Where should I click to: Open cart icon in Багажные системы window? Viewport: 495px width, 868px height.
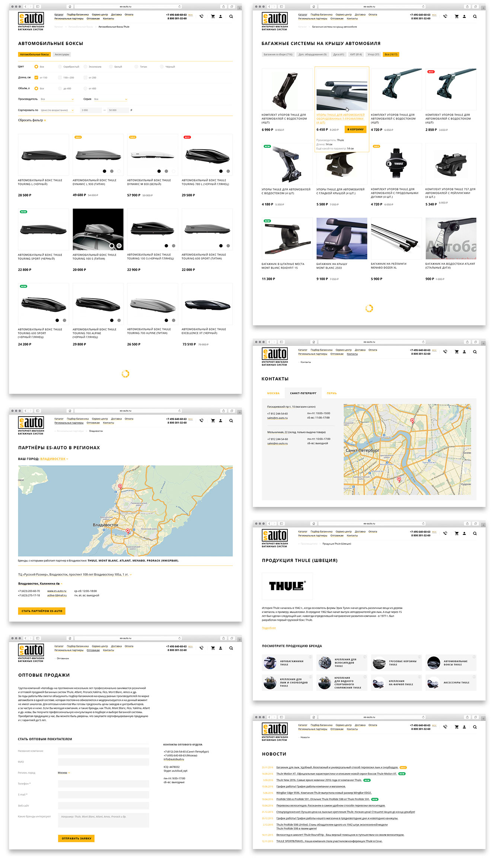tap(457, 16)
